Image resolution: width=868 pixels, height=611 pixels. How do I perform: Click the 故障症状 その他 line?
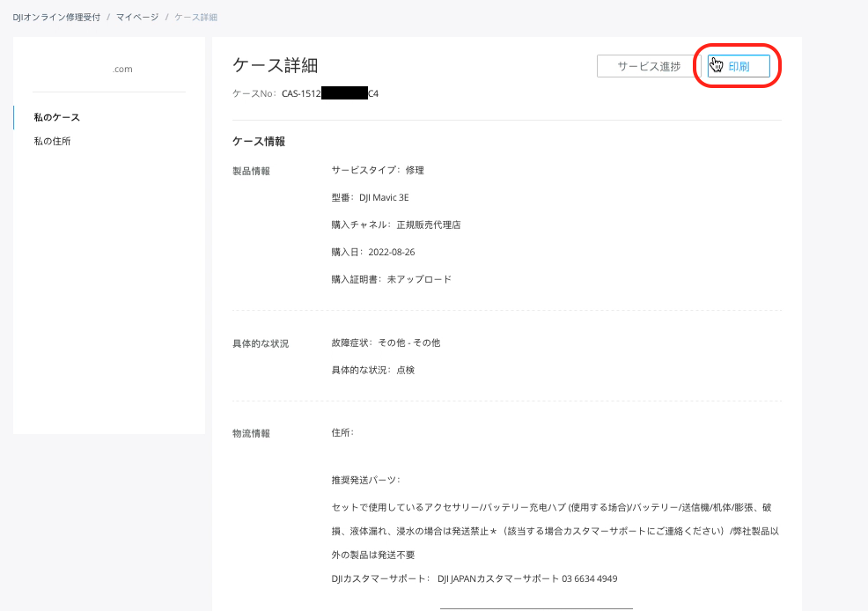pos(385,342)
